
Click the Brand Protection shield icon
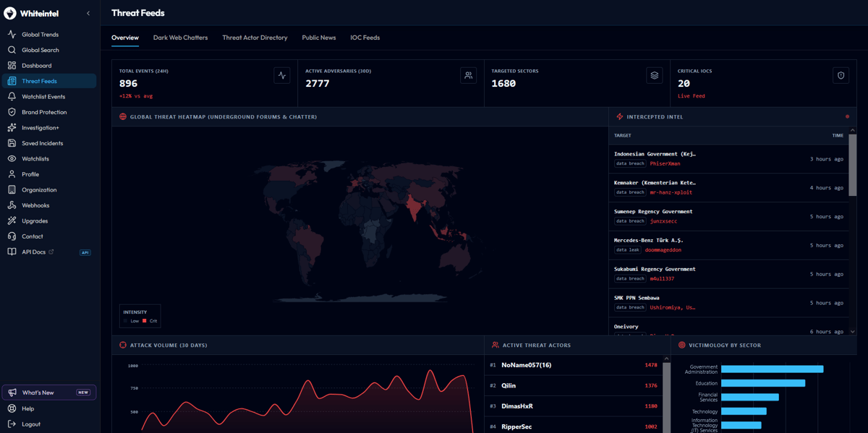pos(12,112)
